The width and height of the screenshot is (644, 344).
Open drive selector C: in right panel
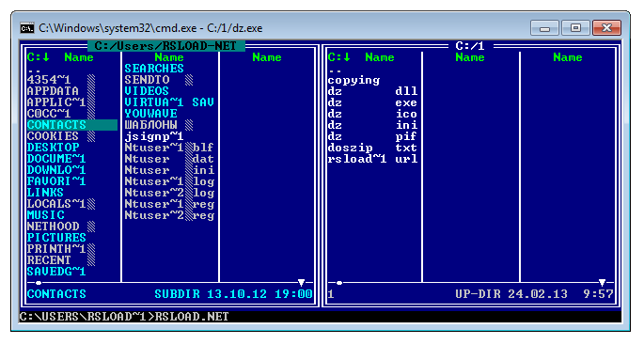(x=338, y=57)
